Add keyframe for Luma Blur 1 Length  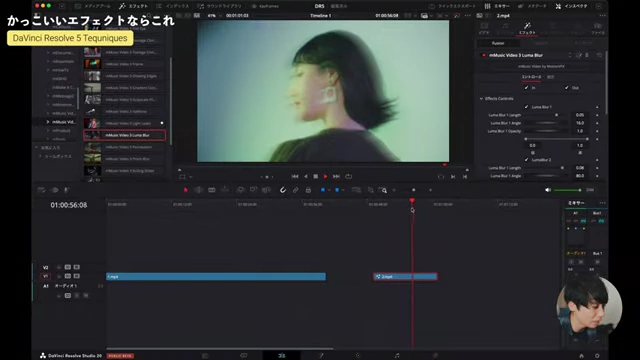click(x=597, y=115)
